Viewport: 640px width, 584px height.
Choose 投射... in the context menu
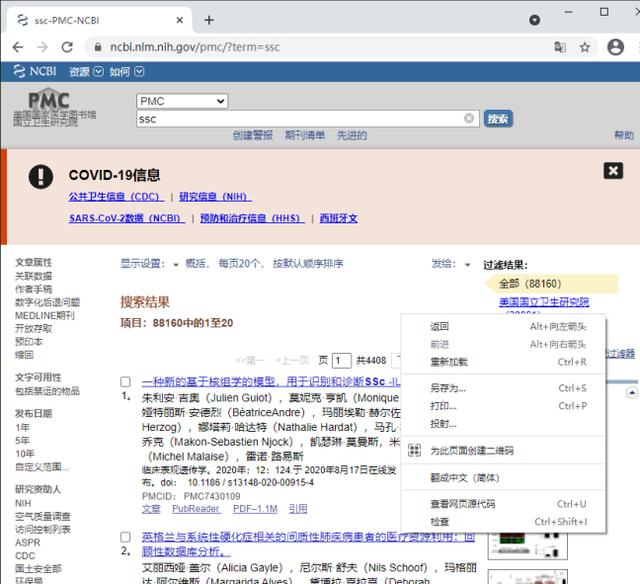tap(503, 424)
